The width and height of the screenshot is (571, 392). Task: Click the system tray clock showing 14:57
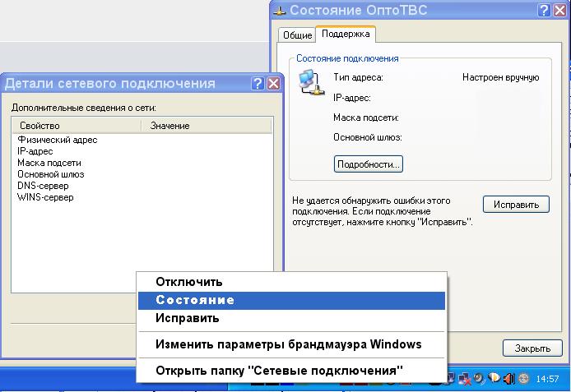[x=546, y=380]
